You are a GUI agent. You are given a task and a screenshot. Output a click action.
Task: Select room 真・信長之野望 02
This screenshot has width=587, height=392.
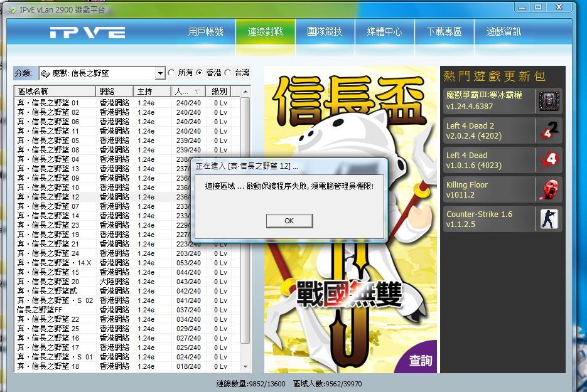(127, 112)
